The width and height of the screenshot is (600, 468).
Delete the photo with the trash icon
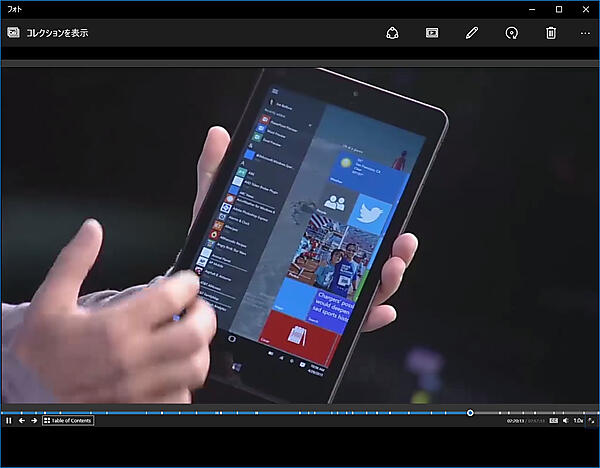point(551,33)
